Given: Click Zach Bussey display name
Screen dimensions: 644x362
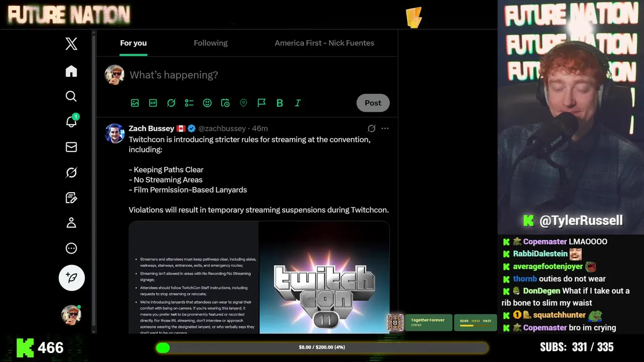Looking at the screenshot, I should (x=151, y=129).
